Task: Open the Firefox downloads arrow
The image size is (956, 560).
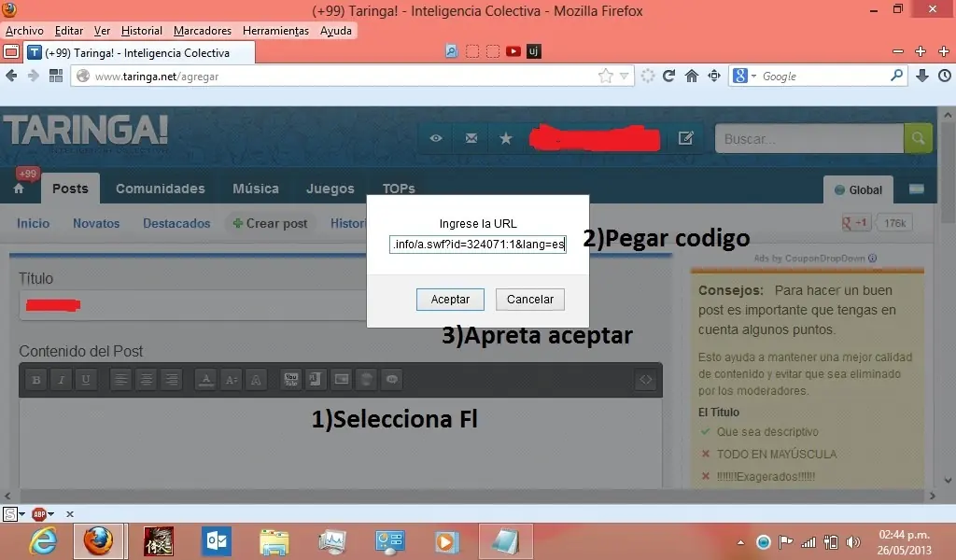Action: point(921,76)
